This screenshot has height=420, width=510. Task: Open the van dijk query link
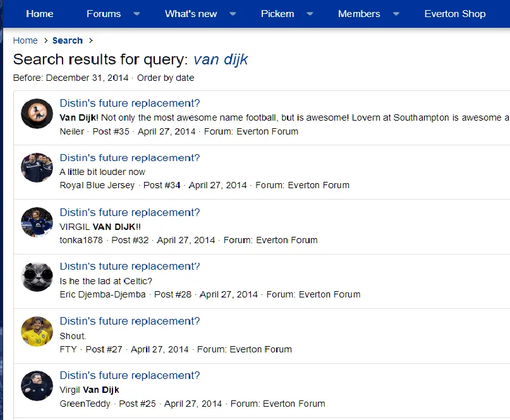(x=221, y=59)
